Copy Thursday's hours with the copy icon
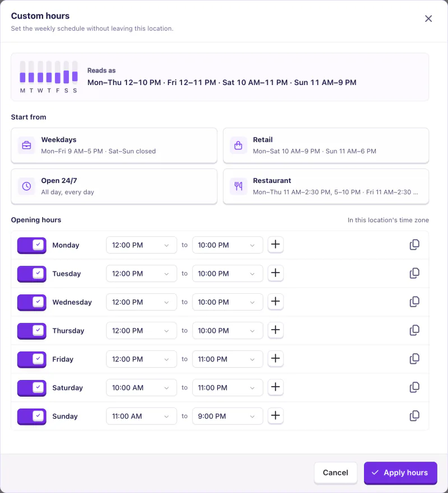Viewport: 448px width, 493px height. tap(414, 330)
